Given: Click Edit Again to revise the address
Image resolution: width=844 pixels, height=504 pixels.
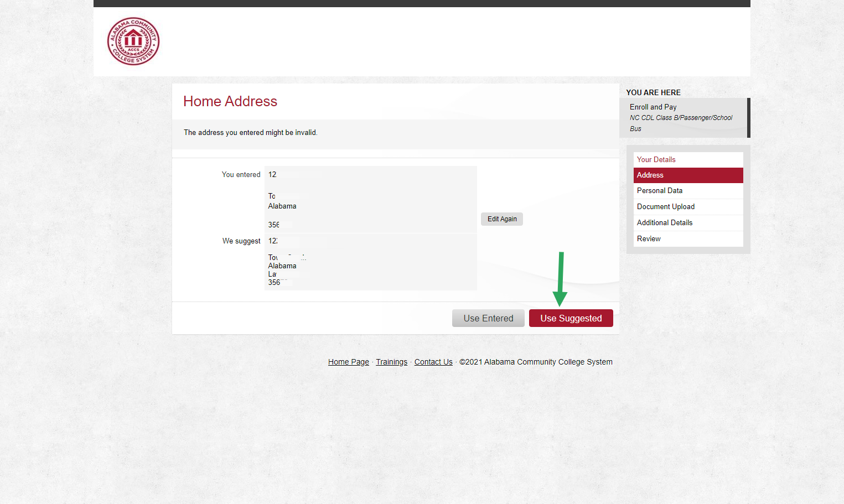Looking at the screenshot, I should (502, 219).
